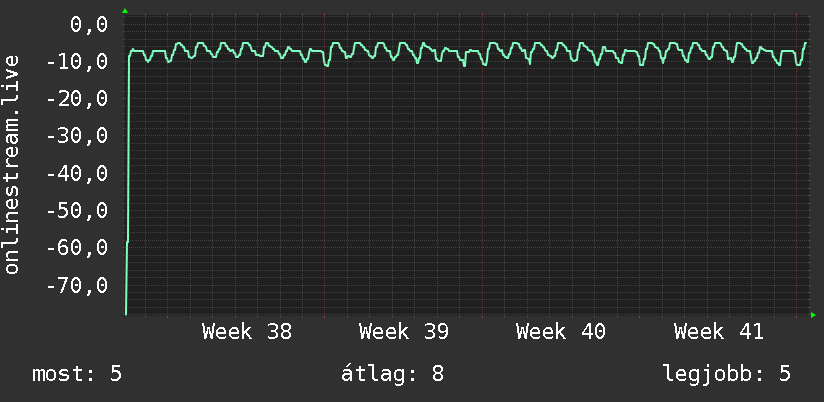Click the 'átlag: 8' statistic
The height and width of the screenshot is (402, 824).
coord(393,374)
